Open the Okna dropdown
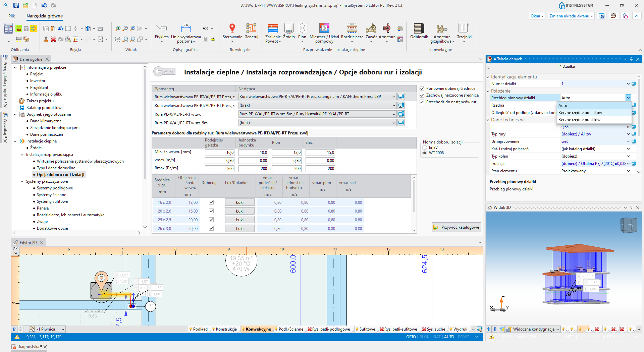The height and width of the screenshot is (352, 644). click(x=537, y=16)
